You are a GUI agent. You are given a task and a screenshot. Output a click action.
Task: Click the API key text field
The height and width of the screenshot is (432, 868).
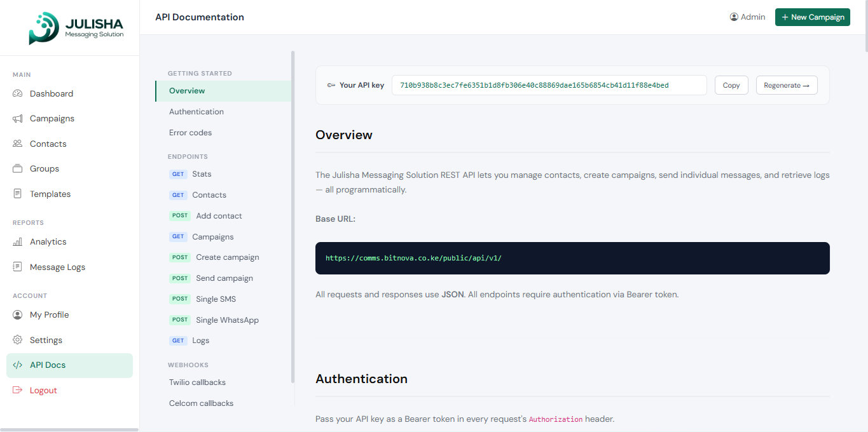coord(549,85)
